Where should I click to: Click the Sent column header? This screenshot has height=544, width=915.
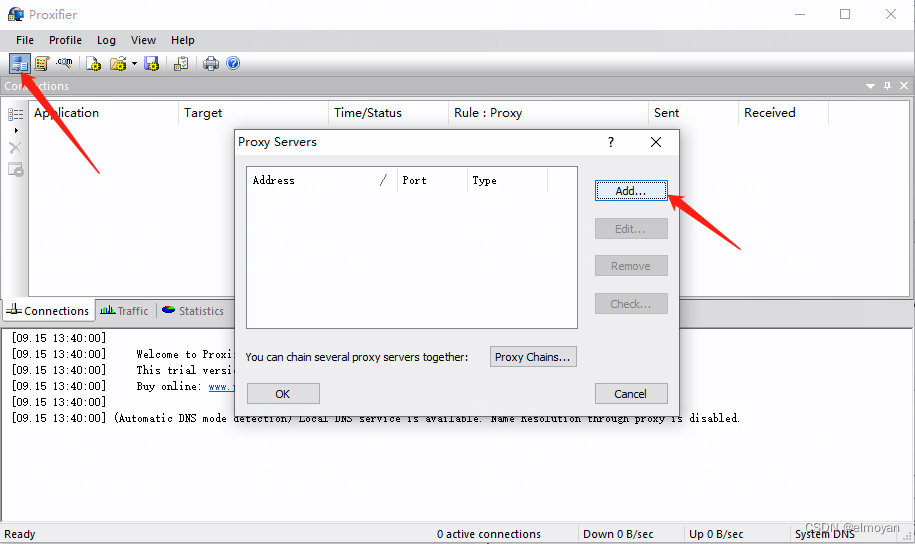pyautogui.click(x=693, y=113)
